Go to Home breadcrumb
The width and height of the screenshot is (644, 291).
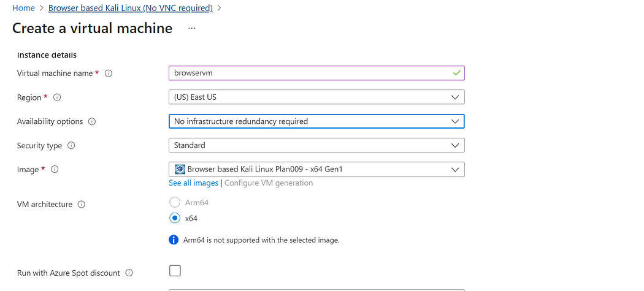23,8
